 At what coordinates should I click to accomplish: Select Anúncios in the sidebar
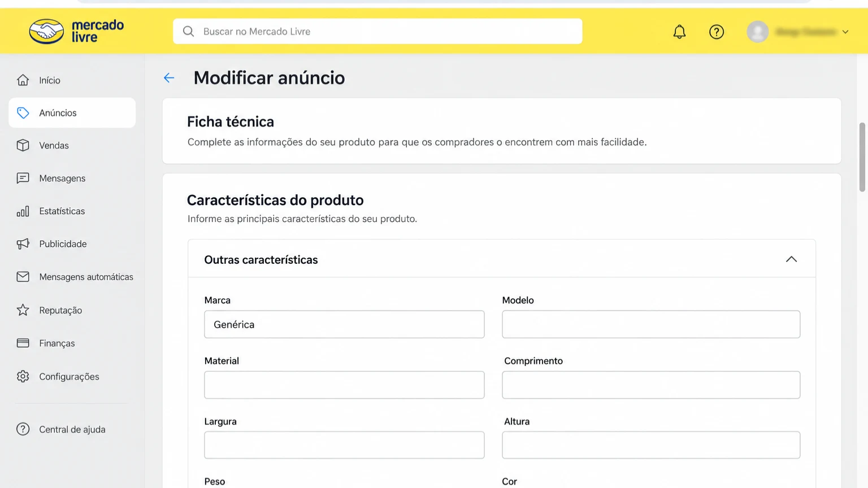tap(72, 113)
